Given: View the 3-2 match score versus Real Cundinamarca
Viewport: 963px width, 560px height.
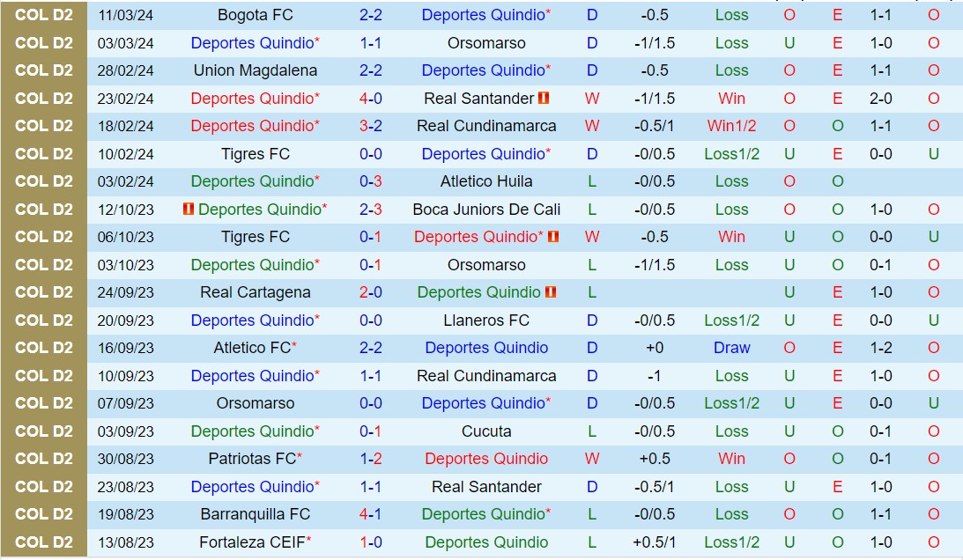Looking at the screenshot, I should [371, 126].
